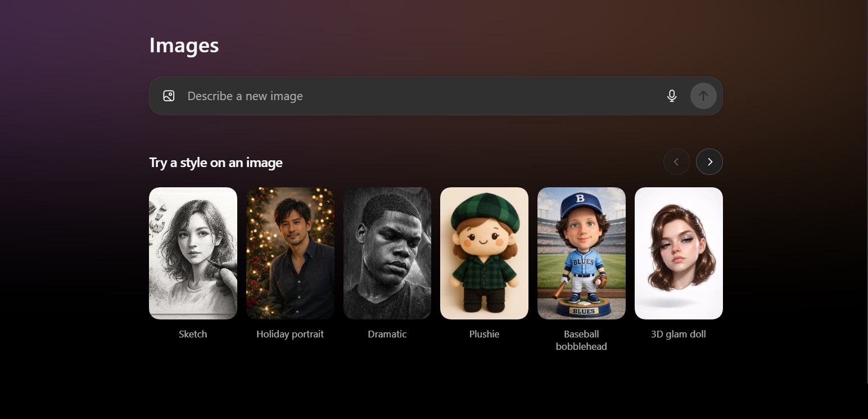Select the right arrow to browse more styles
868x419 pixels.
709,161
